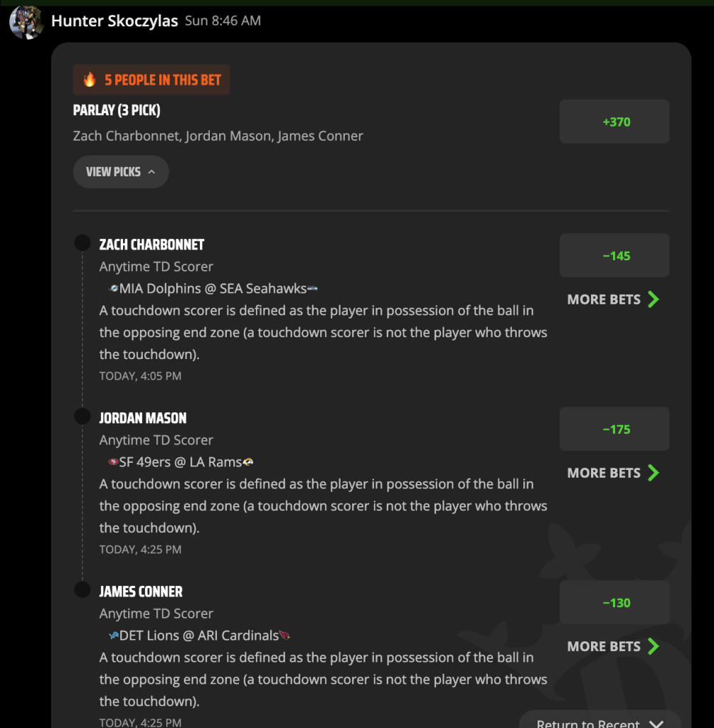This screenshot has width=714, height=728.
Task: Click Hunter Skoczylas profile avatar
Action: click(x=26, y=22)
